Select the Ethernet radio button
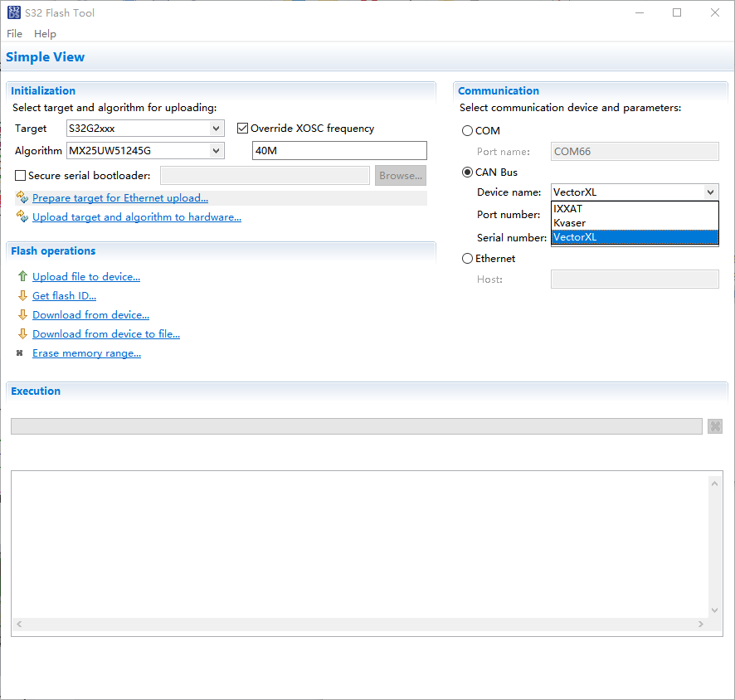Image resolution: width=735 pixels, height=700 pixels. (467, 258)
